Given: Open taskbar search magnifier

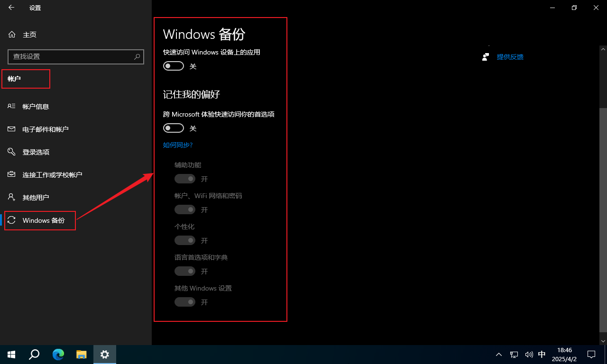Looking at the screenshot, I should pyautogui.click(x=34, y=355).
